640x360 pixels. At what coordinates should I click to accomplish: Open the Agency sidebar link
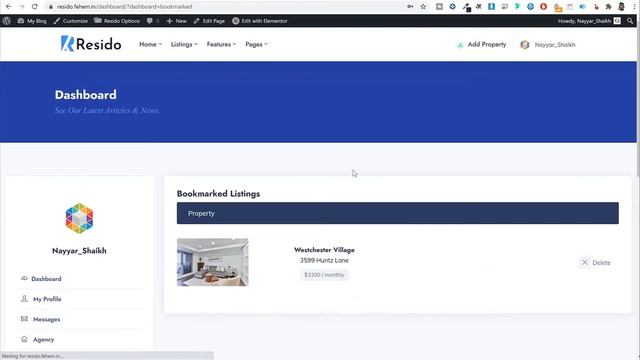(x=43, y=340)
